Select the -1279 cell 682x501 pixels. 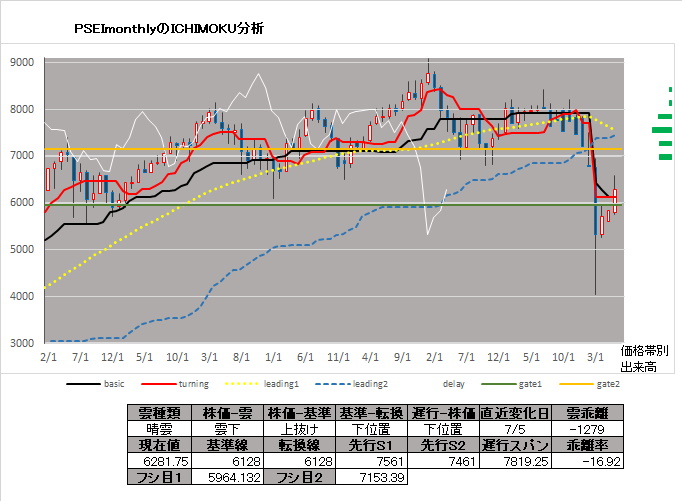click(x=587, y=429)
